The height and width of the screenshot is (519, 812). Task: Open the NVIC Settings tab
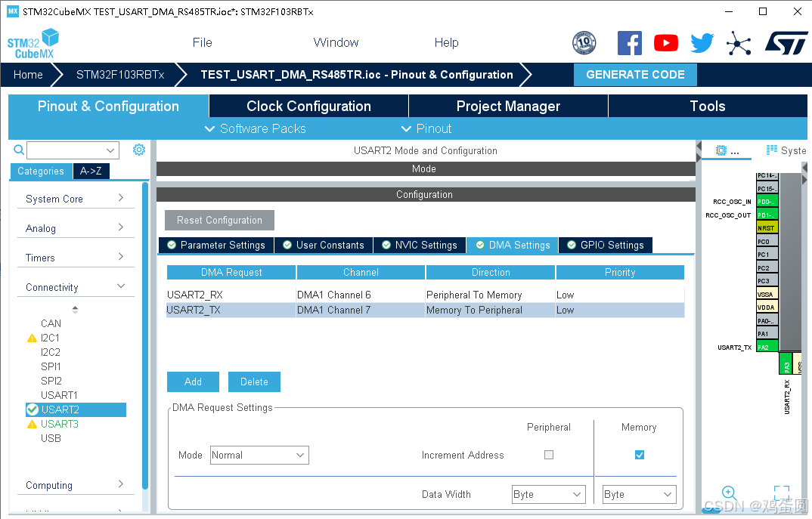click(420, 245)
